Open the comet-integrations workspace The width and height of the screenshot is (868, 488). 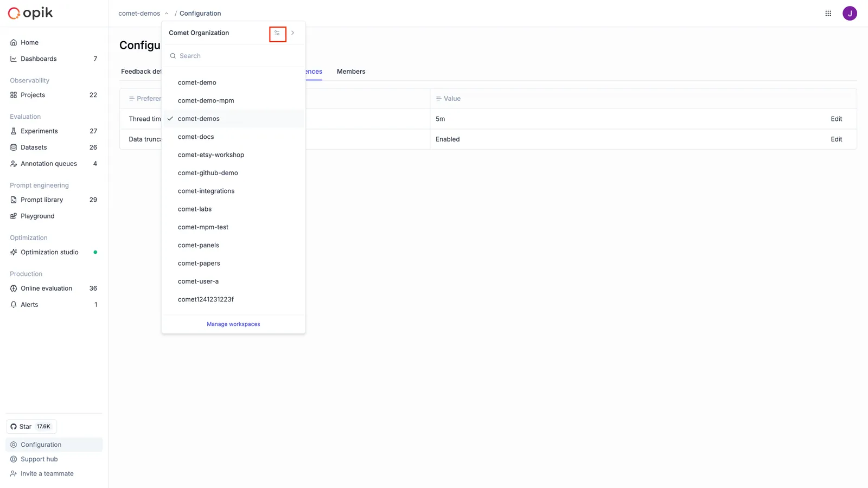[x=233, y=191]
